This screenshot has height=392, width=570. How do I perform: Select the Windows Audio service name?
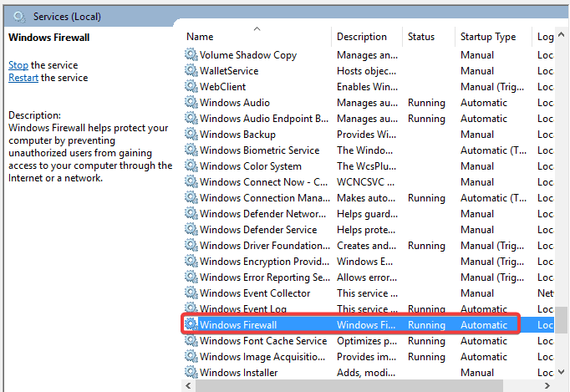(x=235, y=103)
